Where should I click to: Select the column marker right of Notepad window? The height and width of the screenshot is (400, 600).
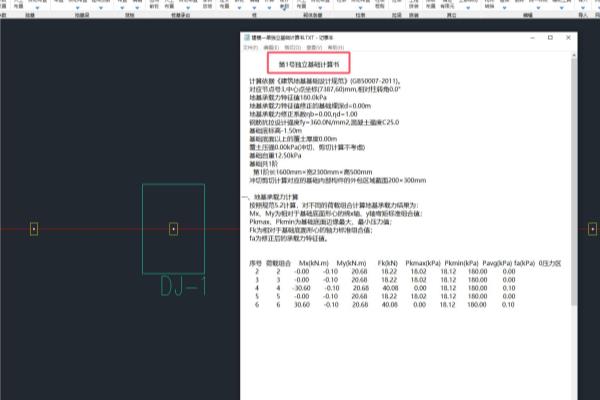592,229
